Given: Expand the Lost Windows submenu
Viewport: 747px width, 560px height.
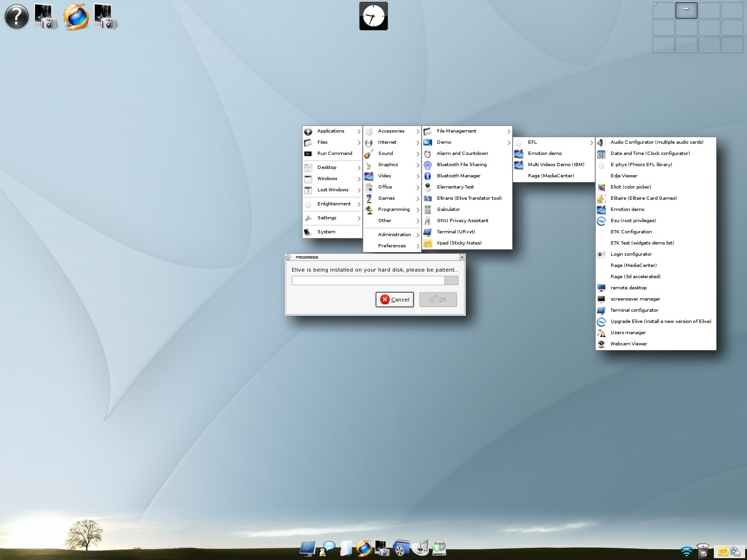Looking at the screenshot, I should [332, 190].
